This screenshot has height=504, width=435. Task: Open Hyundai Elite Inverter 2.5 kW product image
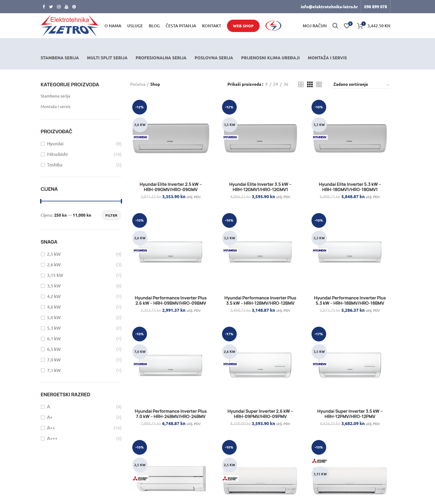tap(171, 138)
